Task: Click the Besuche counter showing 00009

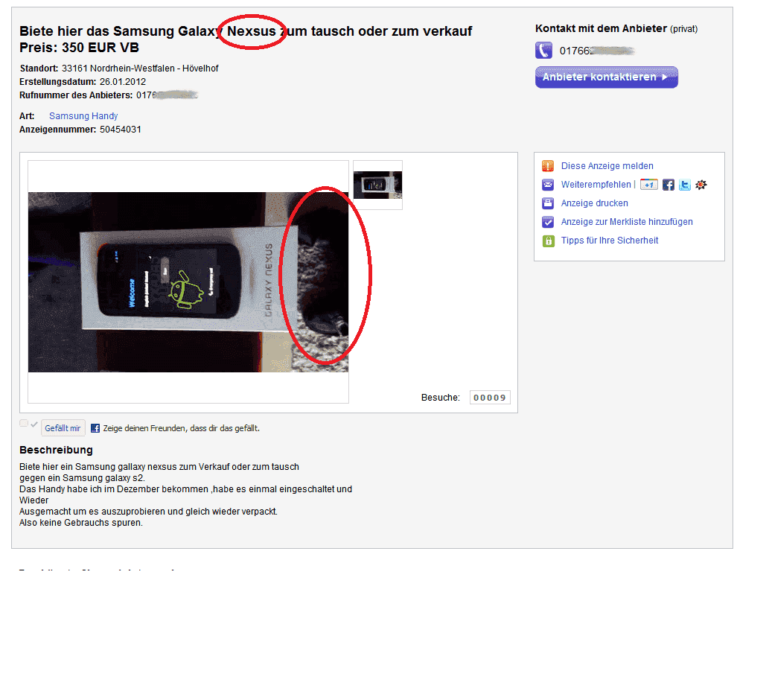Action: coord(489,398)
